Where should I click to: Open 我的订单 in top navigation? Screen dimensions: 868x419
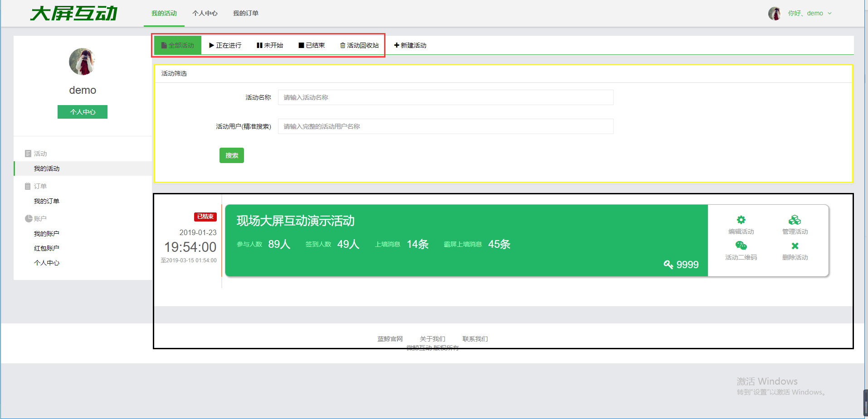point(245,14)
